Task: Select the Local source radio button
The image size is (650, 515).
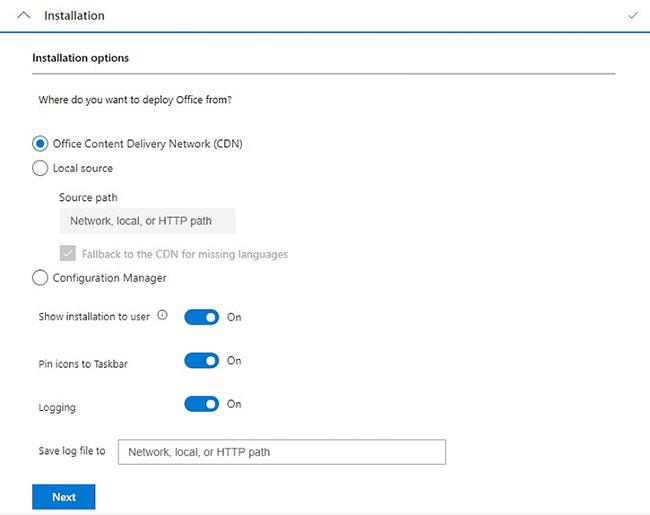Action: pos(40,168)
